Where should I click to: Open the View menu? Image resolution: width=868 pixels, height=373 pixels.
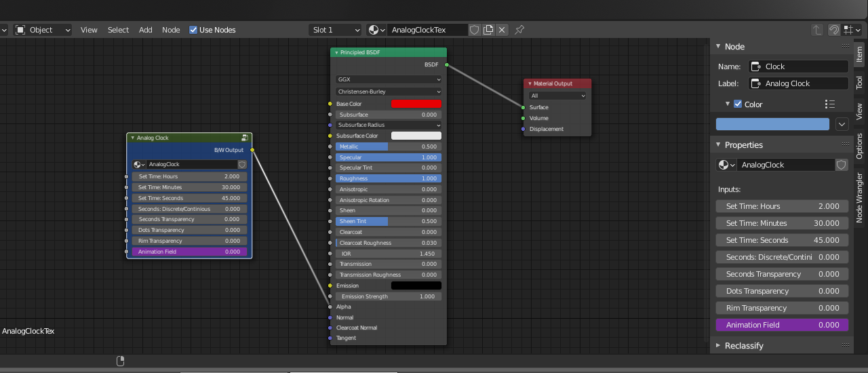(x=89, y=30)
